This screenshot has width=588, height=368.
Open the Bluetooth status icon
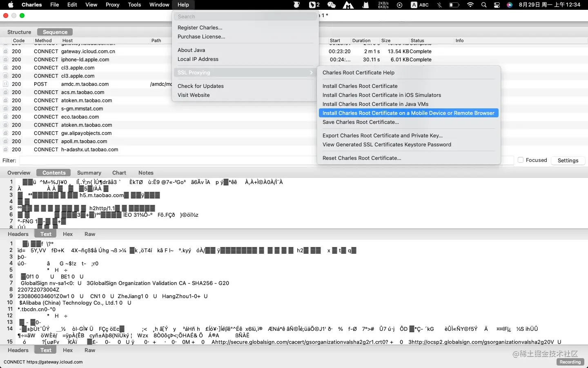(x=439, y=5)
